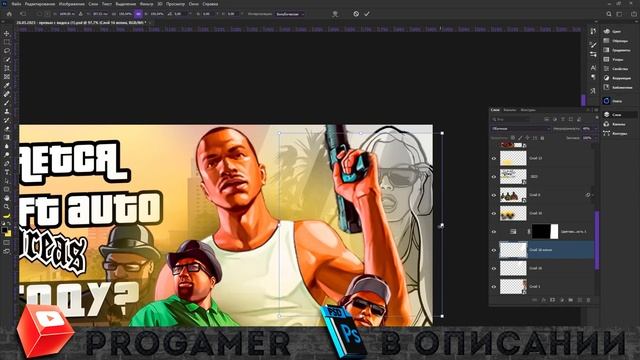This screenshot has height=360, width=640.
Task: Click the foreground color swatch
Action: (4, 230)
